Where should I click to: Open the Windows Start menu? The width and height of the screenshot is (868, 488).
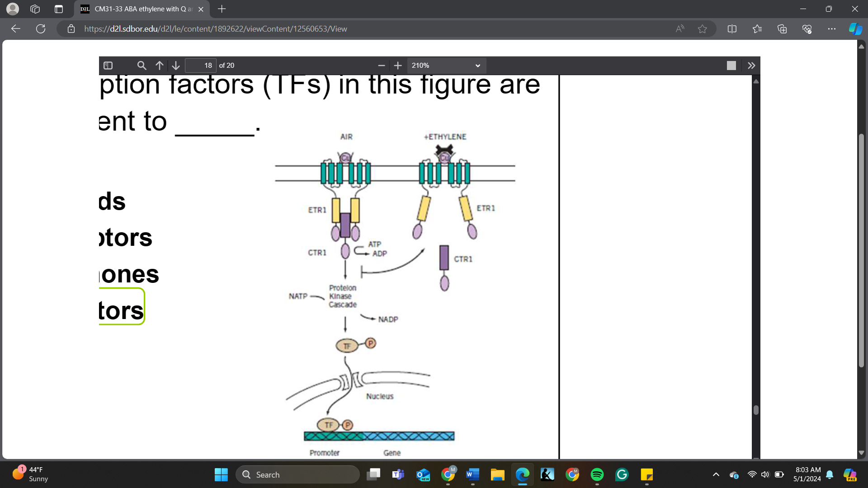(x=221, y=474)
